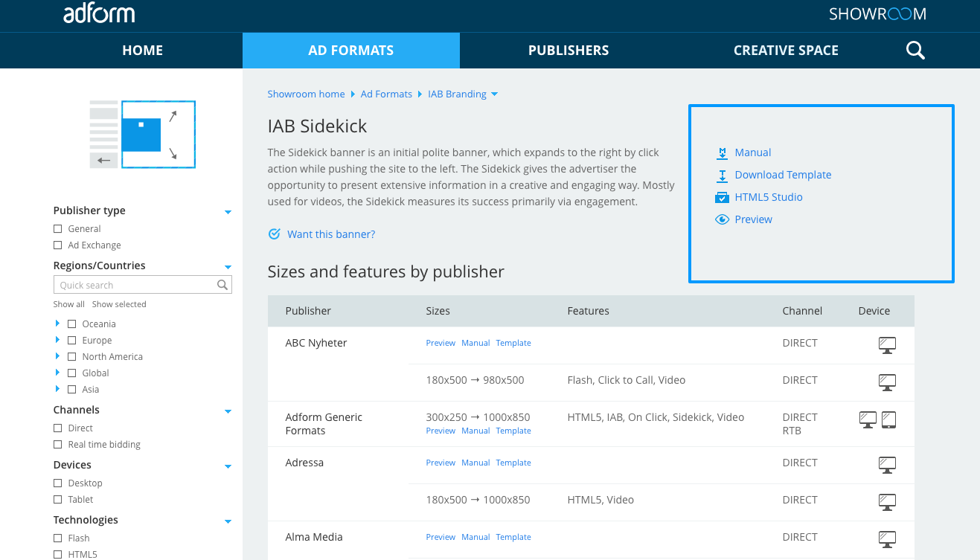Click the Adform logo
This screenshot has height=560, width=980.
[99, 13]
